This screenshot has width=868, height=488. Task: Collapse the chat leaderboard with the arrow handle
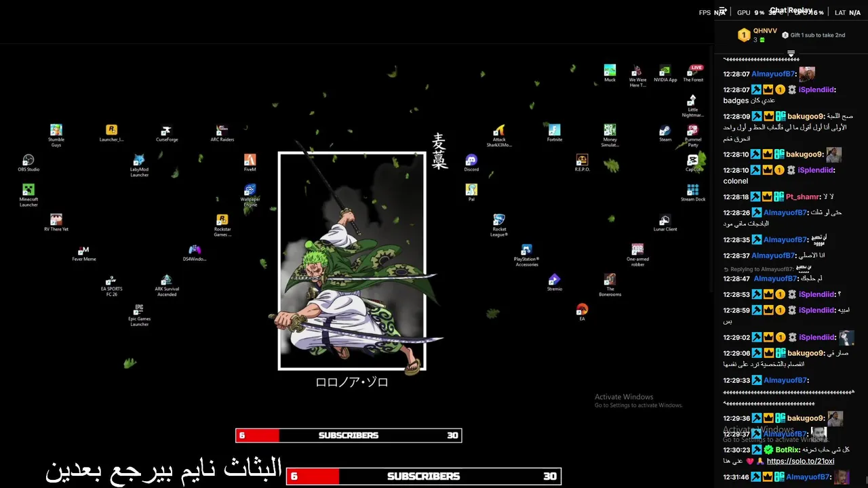(x=791, y=53)
